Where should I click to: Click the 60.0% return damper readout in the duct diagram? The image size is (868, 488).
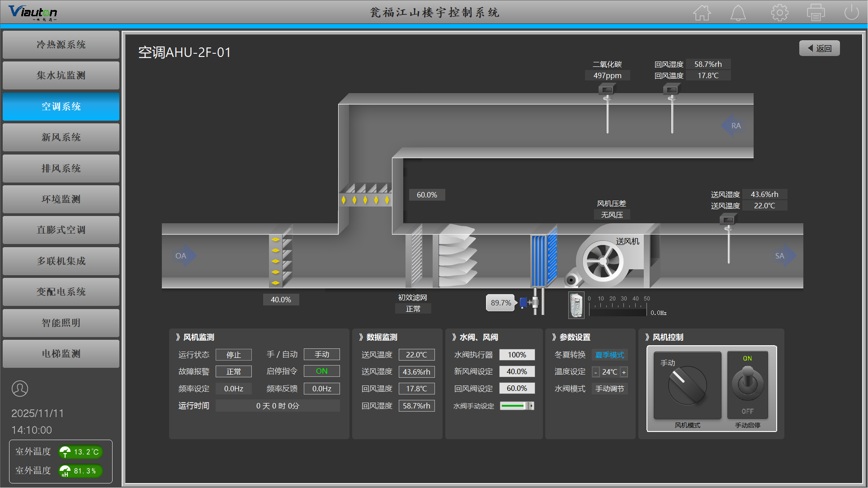coord(427,195)
